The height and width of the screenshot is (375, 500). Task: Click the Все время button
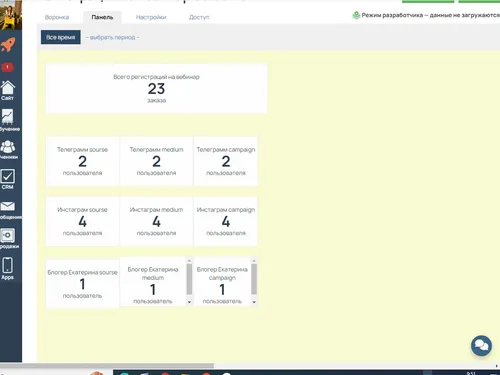61,37
